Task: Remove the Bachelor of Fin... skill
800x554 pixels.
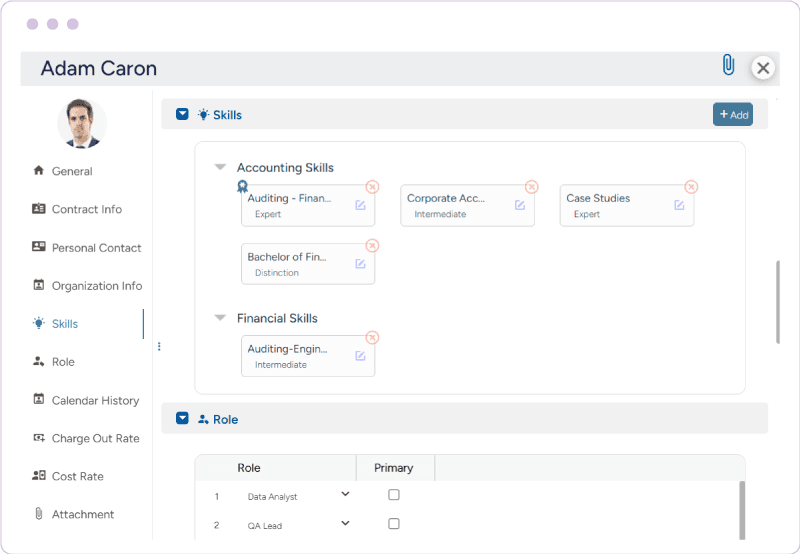Action: coord(372,246)
